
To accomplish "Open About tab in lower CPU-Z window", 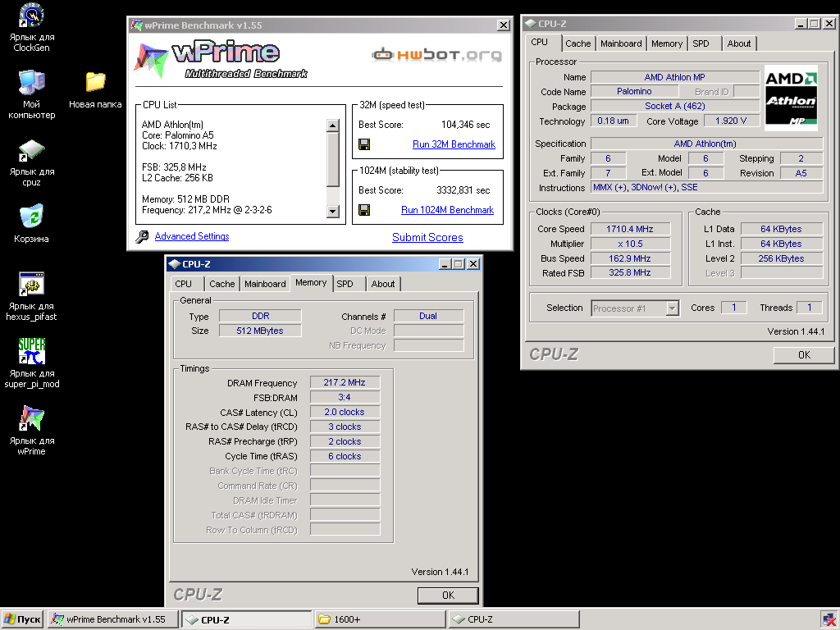I will pyautogui.click(x=383, y=284).
